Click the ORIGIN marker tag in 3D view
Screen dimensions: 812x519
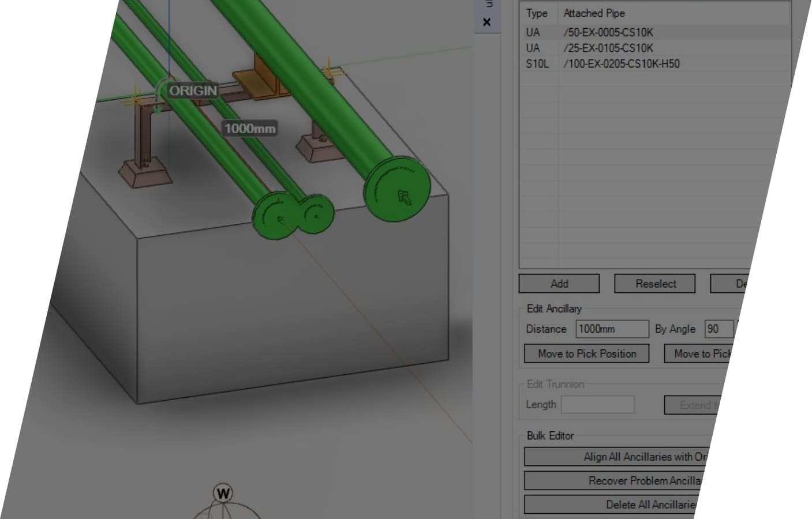[193, 91]
